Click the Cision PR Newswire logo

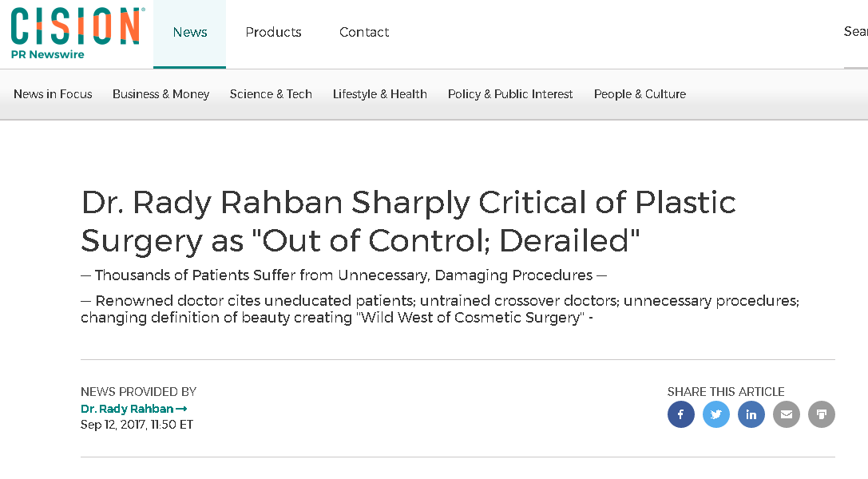point(77,34)
